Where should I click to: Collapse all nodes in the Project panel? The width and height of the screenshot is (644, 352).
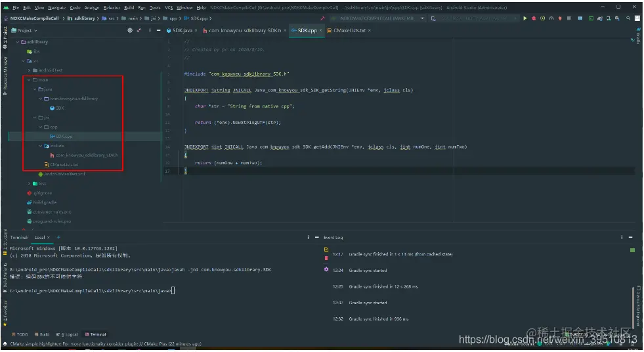[x=139, y=30]
